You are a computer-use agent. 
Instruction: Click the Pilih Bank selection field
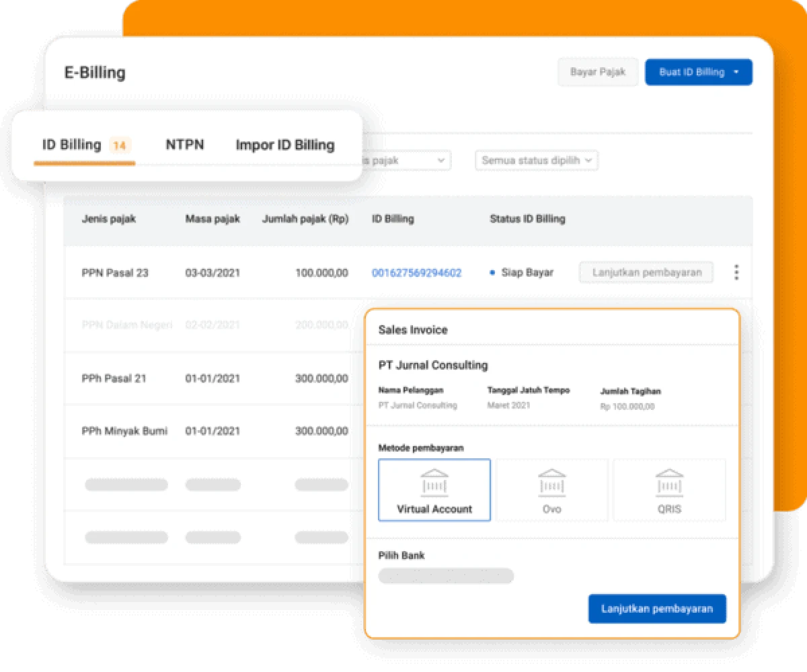click(x=446, y=576)
